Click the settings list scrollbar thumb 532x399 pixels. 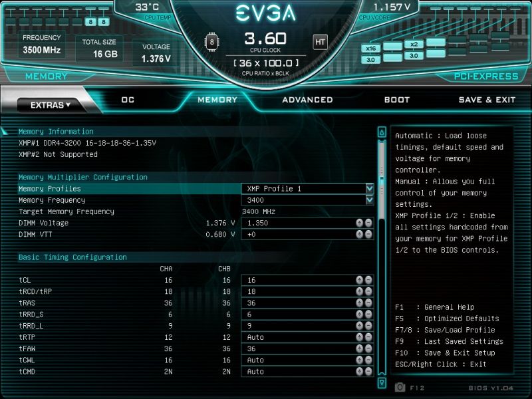(382, 180)
